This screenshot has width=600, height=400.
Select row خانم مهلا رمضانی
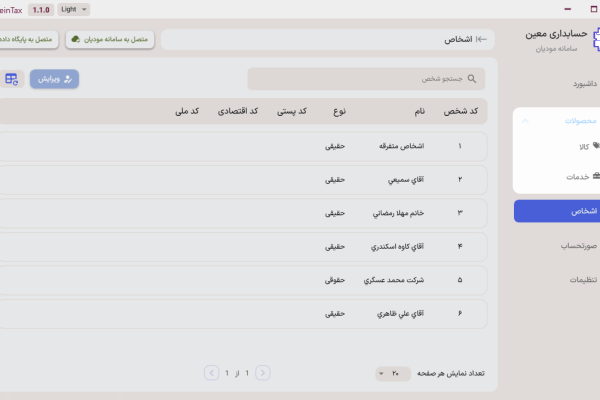tap(243, 213)
